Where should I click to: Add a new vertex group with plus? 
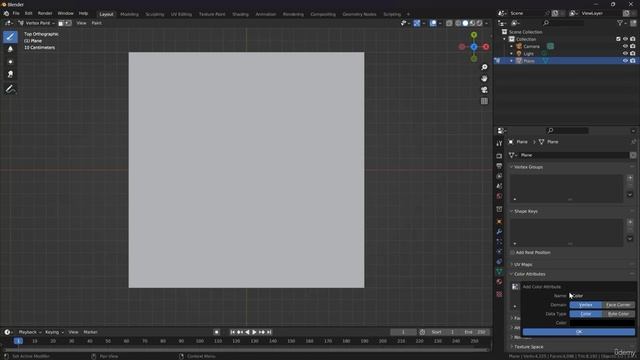click(x=630, y=178)
